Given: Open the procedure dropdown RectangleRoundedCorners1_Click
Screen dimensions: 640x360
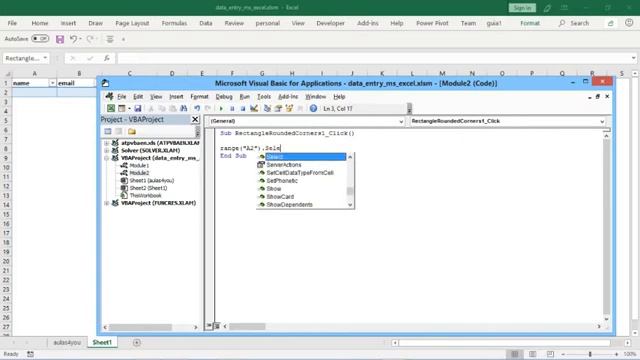Looking at the screenshot, I should click(602, 121).
